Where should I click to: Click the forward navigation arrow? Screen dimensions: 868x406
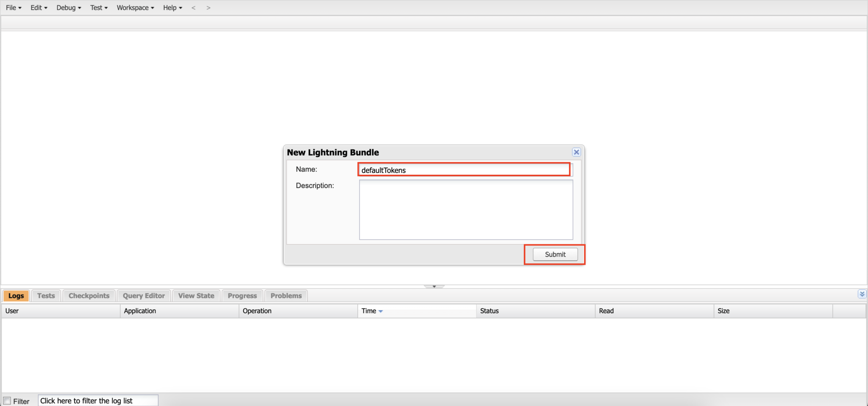[208, 8]
